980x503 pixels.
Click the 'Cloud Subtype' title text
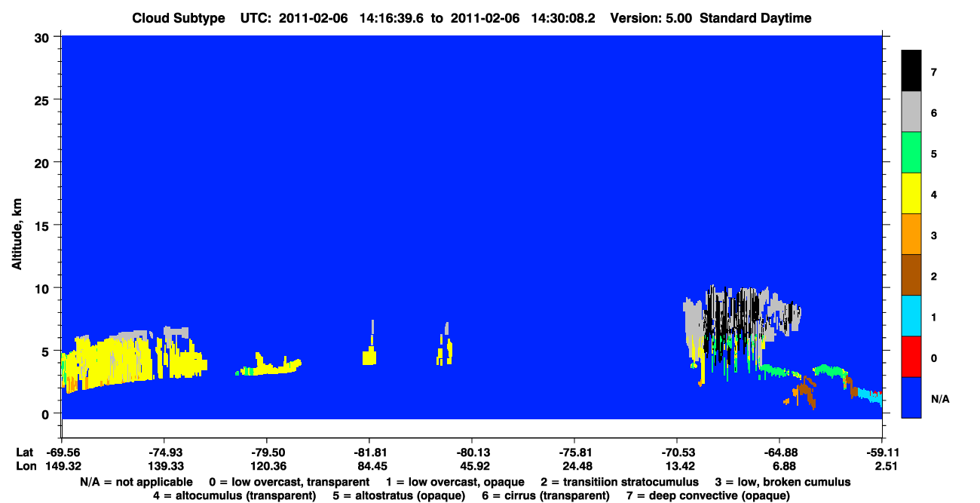tap(179, 18)
